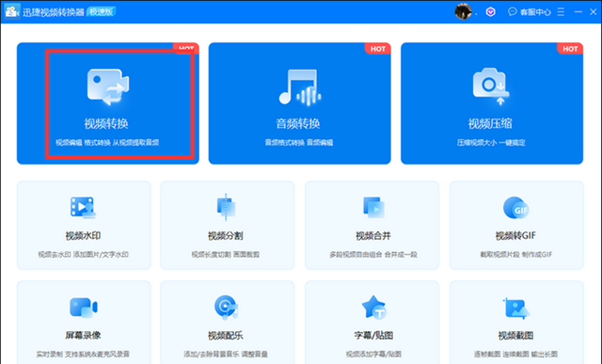Open the 音频转换 music note icon
The image size is (602, 364).
[x=300, y=87]
